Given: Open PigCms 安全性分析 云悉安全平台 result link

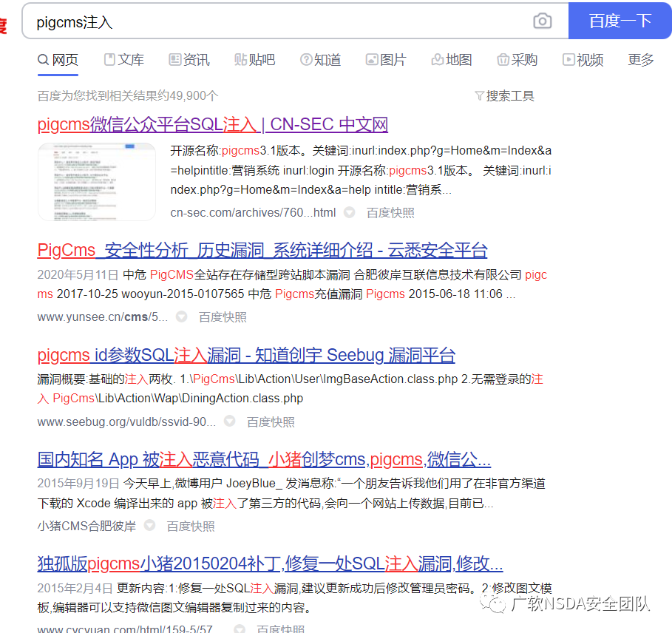Looking at the screenshot, I should pyautogui.click(x=262, y=251).
